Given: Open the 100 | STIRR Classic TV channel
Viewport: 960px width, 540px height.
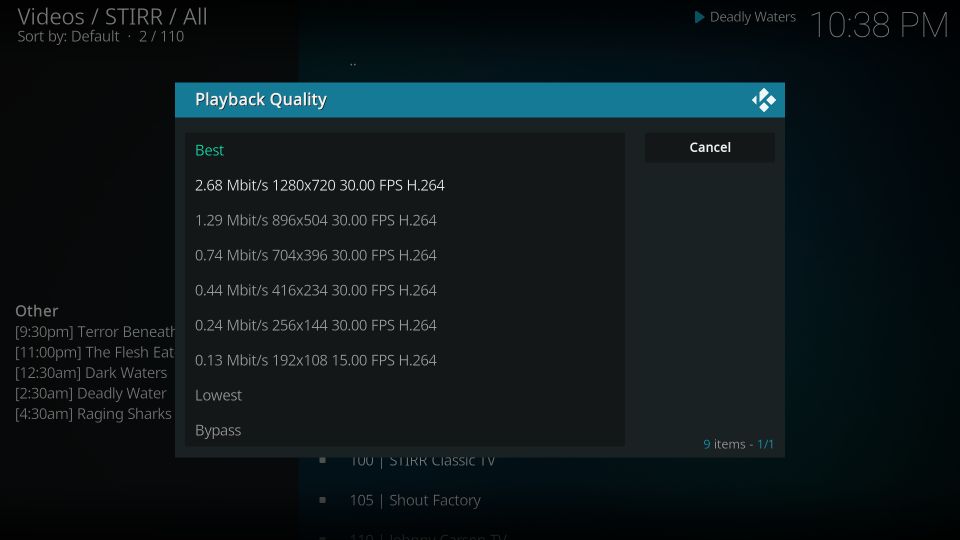Looking at the screenshot, I should [x=422, y=460].
